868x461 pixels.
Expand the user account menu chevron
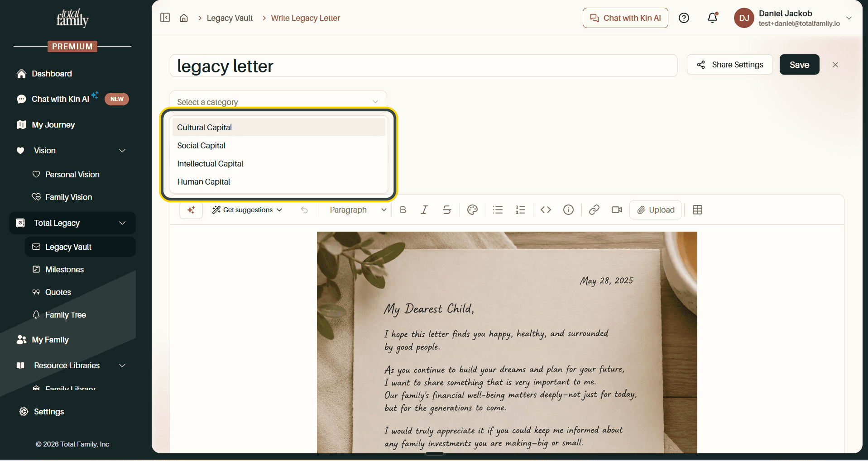click(849, 18)
